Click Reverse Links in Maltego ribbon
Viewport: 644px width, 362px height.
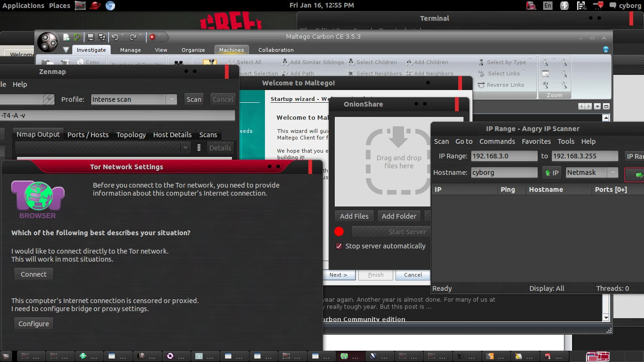(501, 85)
